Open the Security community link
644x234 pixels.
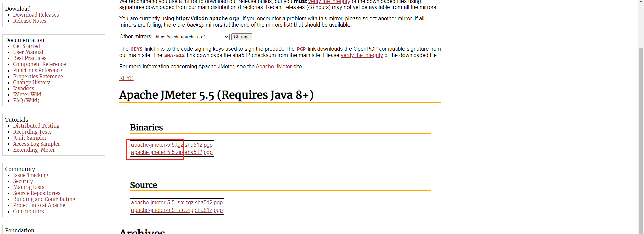23,181
